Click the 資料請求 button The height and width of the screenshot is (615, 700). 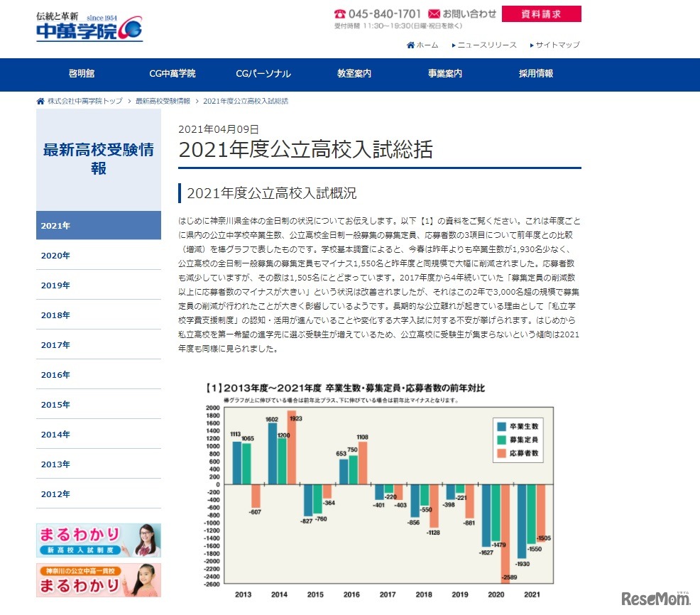543,14
